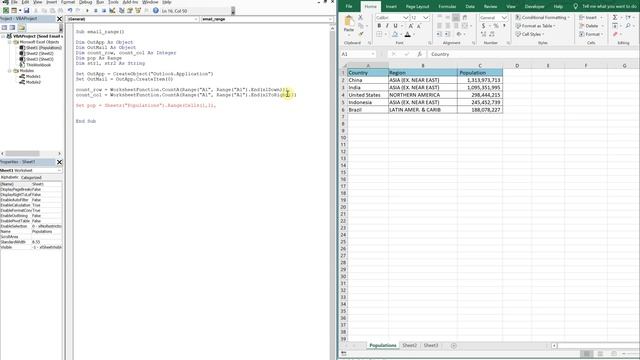Click Format as Table button
This screenshot has height=360, width=640.
[536, 26]
